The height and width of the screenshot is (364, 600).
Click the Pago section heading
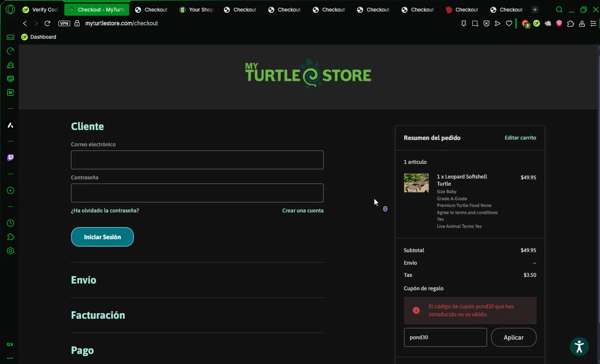pyautogui.click(x=82, y=350)
